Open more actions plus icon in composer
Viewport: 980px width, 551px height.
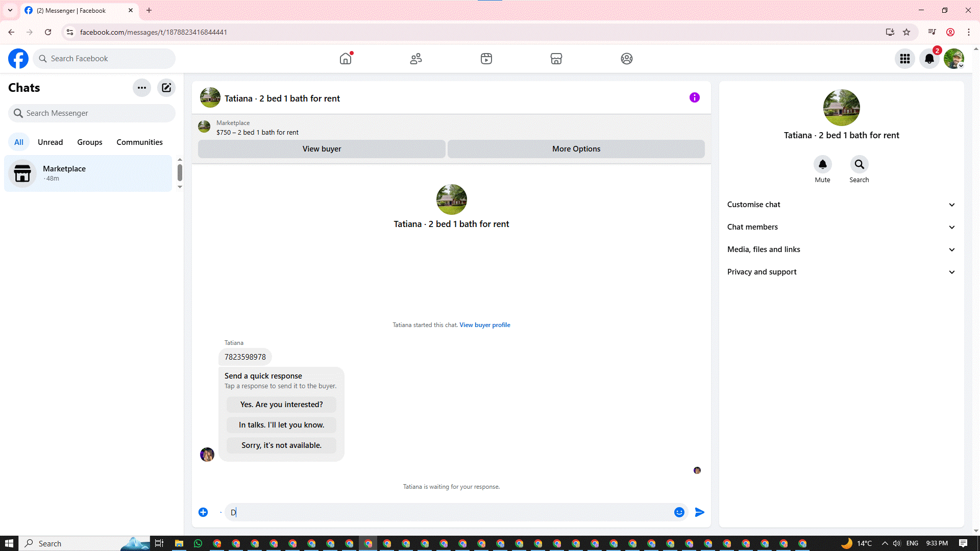203,512
